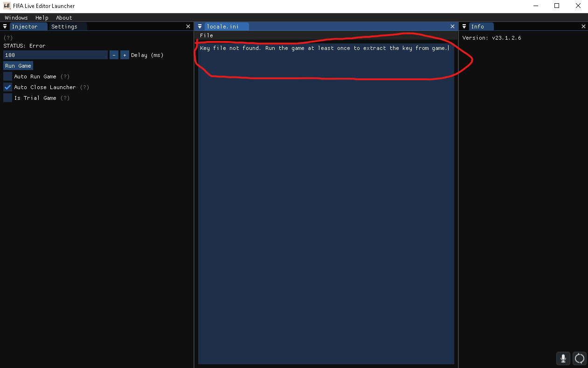Click the plus stepper to increase delay
588x368 pixels.
[125, 55]
